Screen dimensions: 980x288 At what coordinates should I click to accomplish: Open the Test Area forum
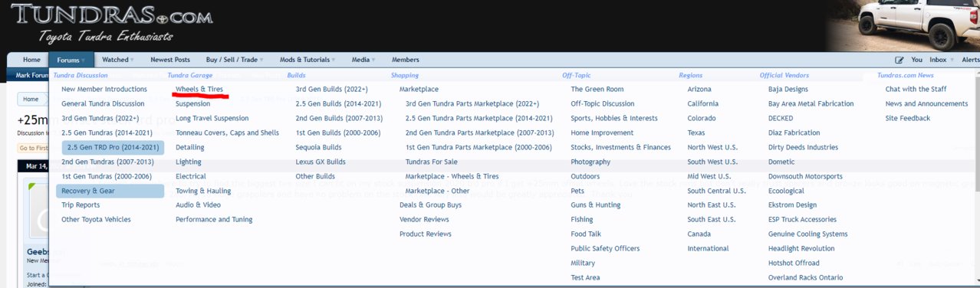coord(585,277)
